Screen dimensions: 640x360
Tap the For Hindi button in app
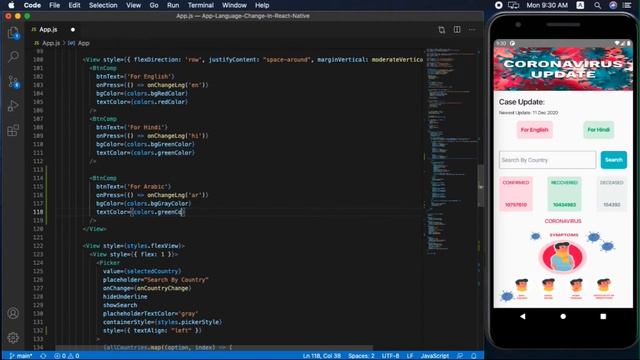[598, 130]
